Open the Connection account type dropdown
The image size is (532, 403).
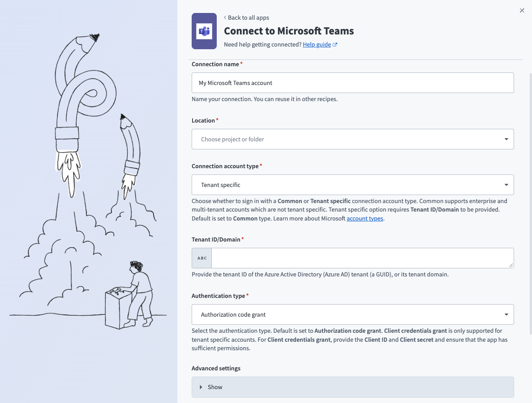point(352,185)
